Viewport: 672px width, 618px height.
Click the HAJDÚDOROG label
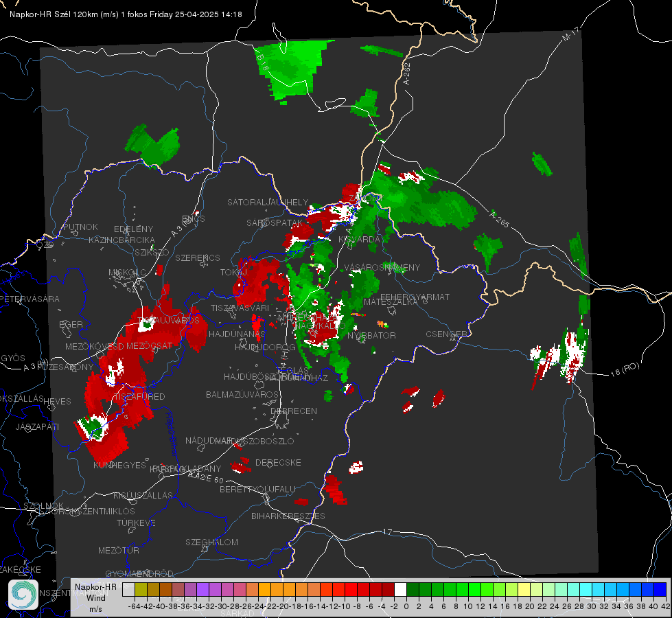click(x=265, y=347)
